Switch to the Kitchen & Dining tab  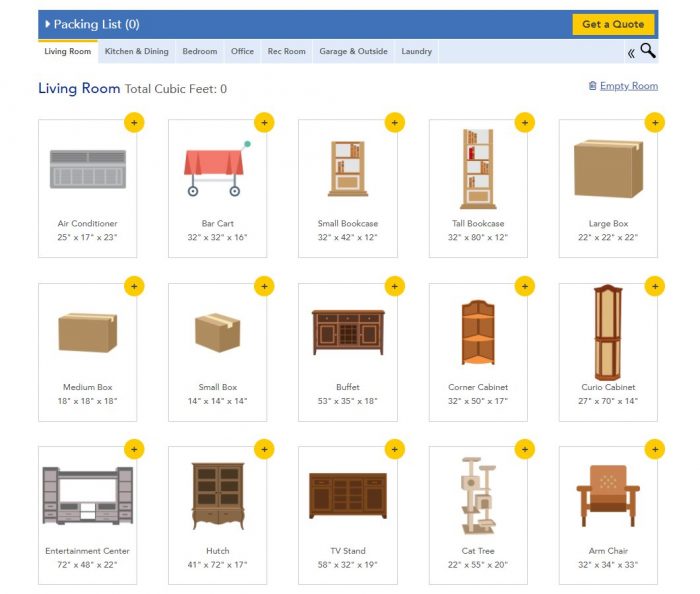[x=137, y=51]
